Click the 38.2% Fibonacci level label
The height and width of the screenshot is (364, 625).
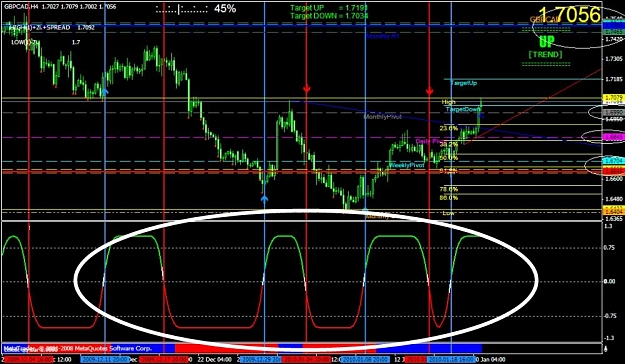(448, 144)
